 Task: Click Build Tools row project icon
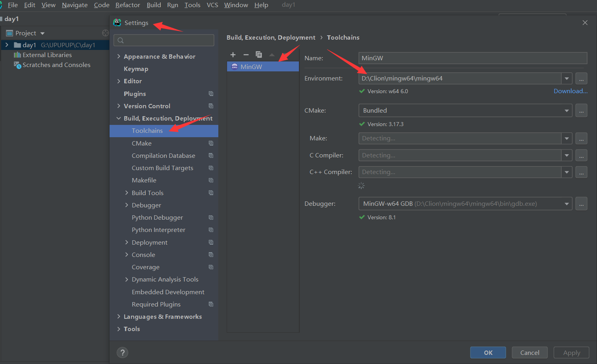coord(211,193)
